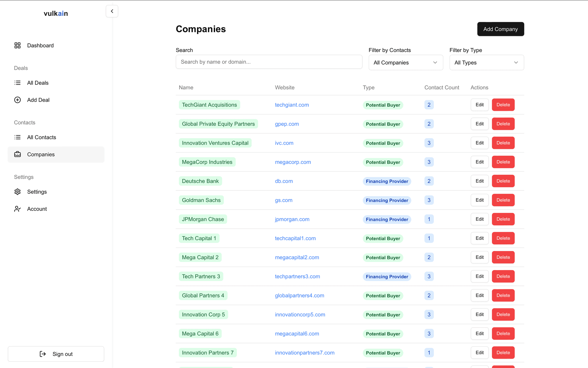The image size is (588, 368).
Task: Click the Add Deal plus-circle icon
Action: [18, 100]
